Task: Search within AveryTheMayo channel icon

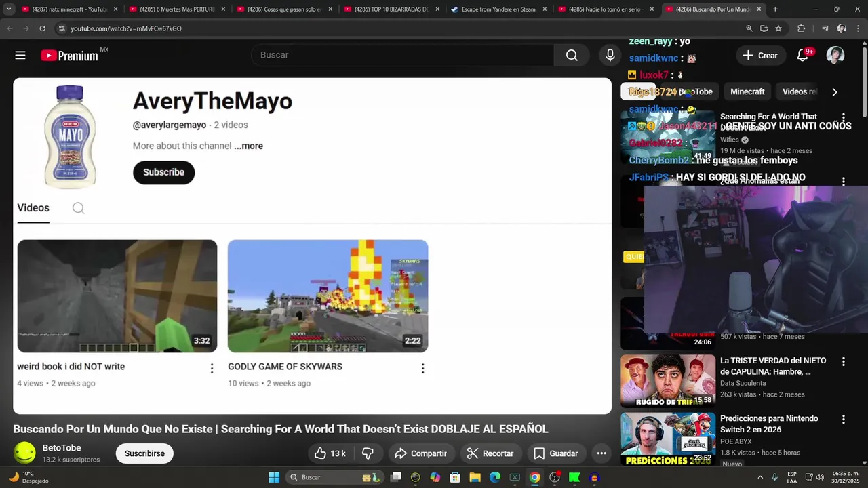Action: pyautogui.click(x=79, y=208)
